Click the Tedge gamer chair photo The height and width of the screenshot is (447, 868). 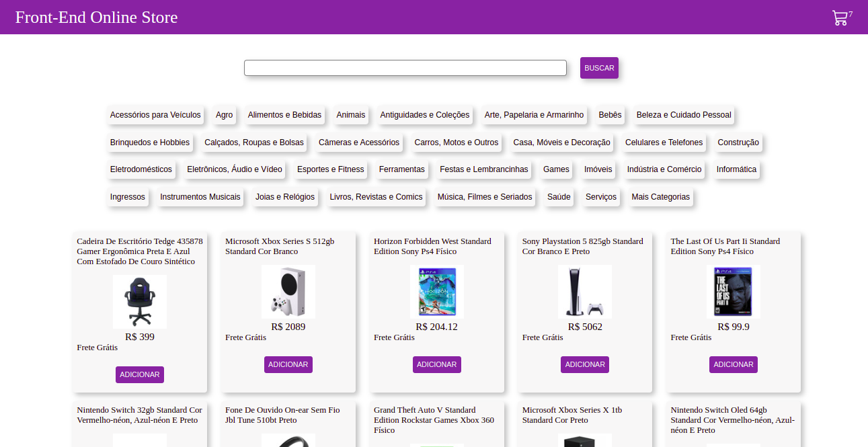point(139,300)
